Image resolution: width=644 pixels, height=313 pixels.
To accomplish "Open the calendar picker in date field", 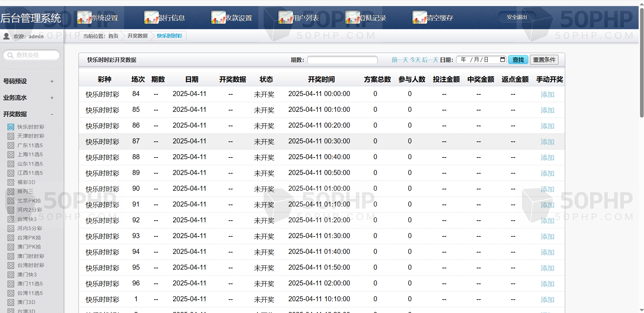I will (x=502, y=60).
